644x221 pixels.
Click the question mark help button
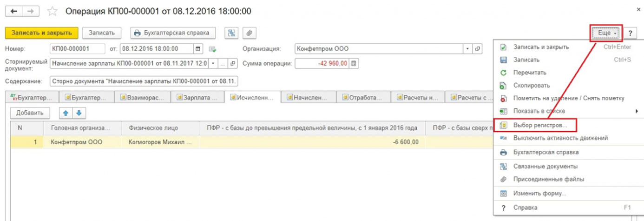(630, 33)
